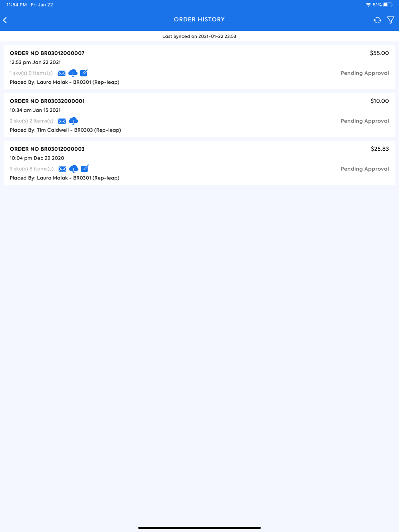The height and width of the screenshot is (532, 399).
Task: Download order BR03012000003 with cloud icon
Action: (x=73, y=169)
